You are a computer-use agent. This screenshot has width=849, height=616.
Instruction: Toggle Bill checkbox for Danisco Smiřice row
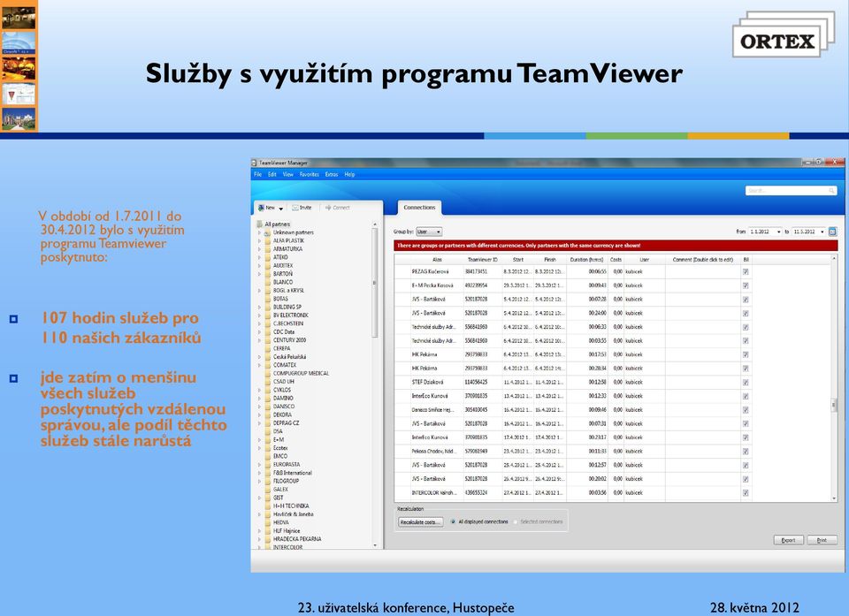746,410
